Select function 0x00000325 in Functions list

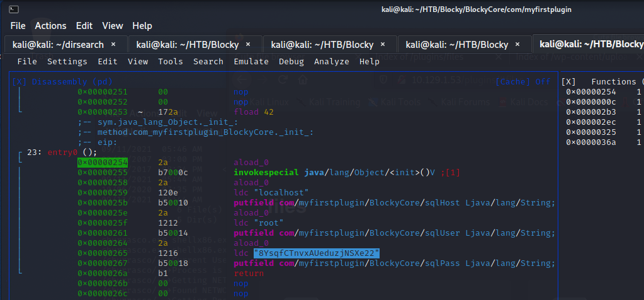[x=590, y=132]
